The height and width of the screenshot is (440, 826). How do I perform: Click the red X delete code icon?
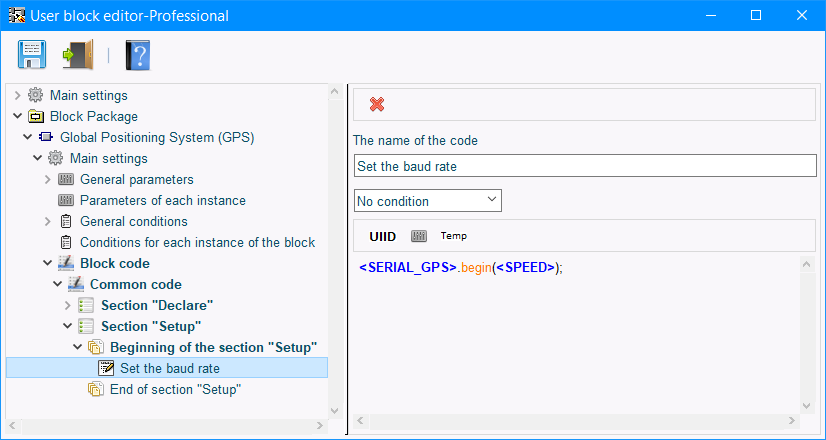377,104
